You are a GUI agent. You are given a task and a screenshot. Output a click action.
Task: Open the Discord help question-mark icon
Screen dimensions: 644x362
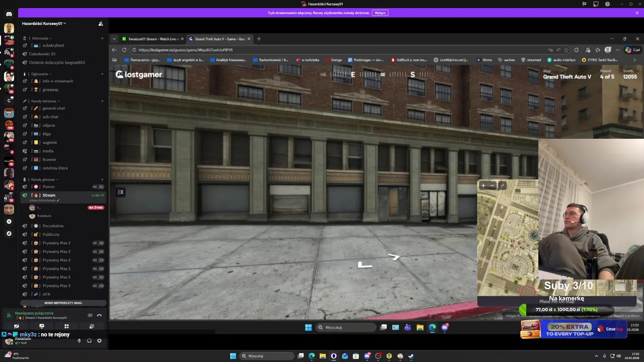coord(607,4)
